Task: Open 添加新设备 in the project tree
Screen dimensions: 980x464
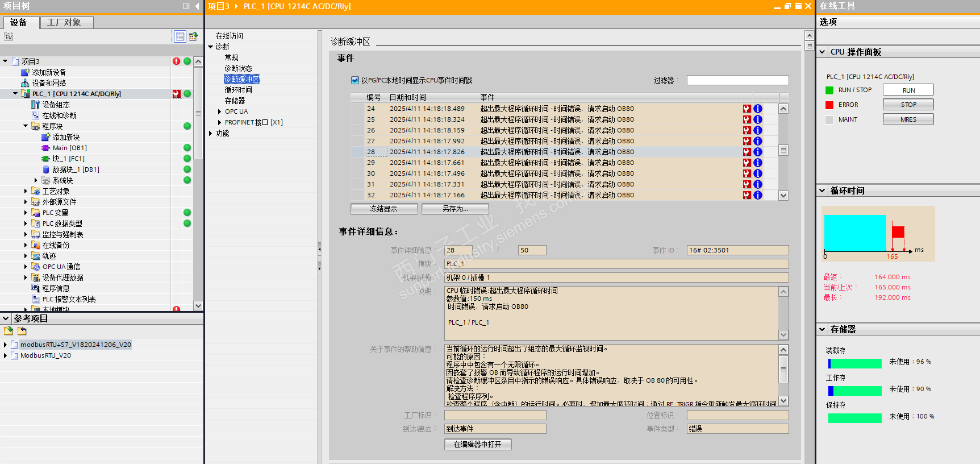Action: click(x=49, y=72)
